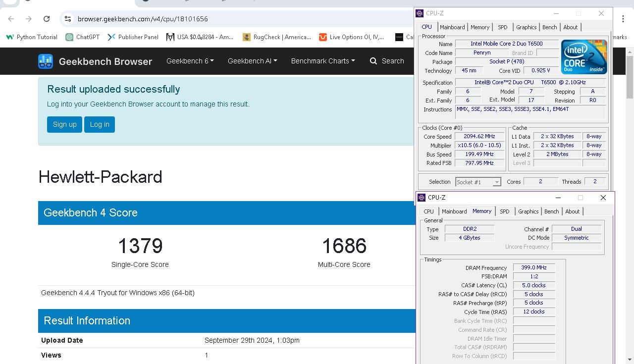Open site information icon in address bar

(x=68, y=19)
